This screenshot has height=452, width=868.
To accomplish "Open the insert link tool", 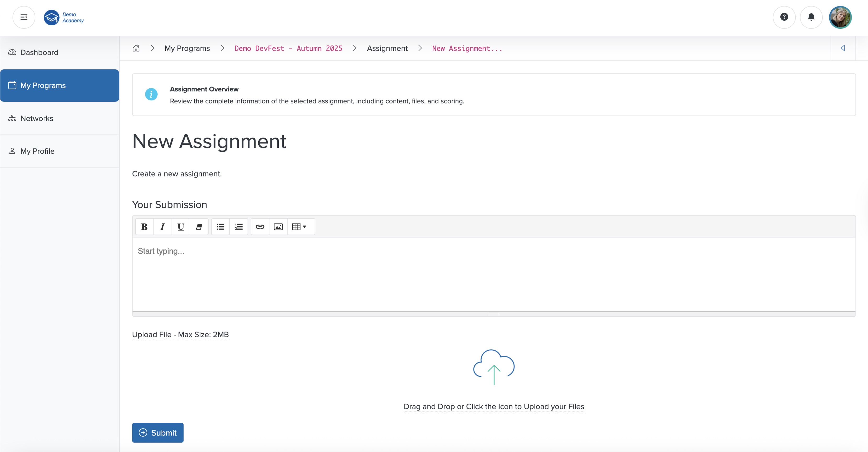I will coord(260,226).
